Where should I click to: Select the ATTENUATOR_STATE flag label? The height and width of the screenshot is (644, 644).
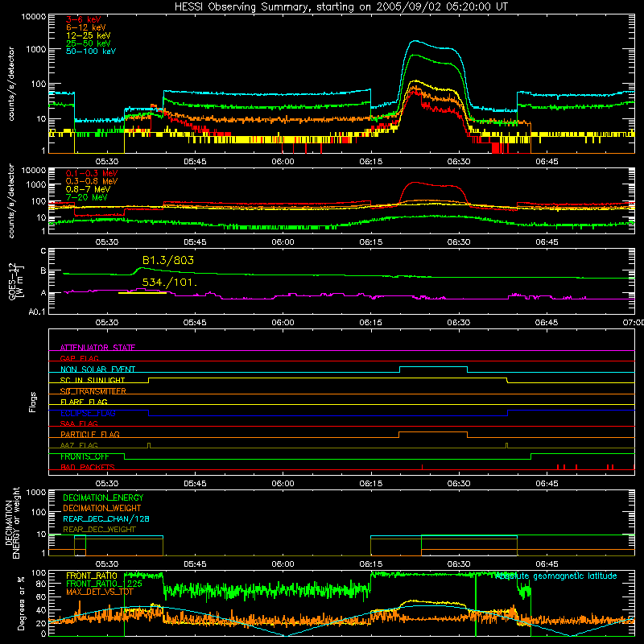[x=97, y=348]
